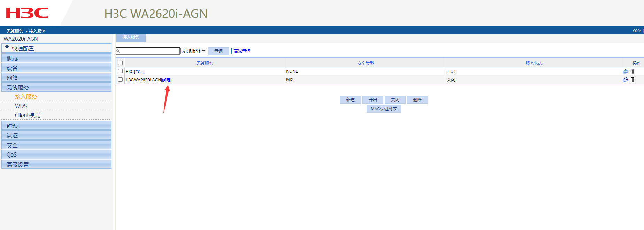Switch to the 接入服务 tab

click(x=131, y=37)
